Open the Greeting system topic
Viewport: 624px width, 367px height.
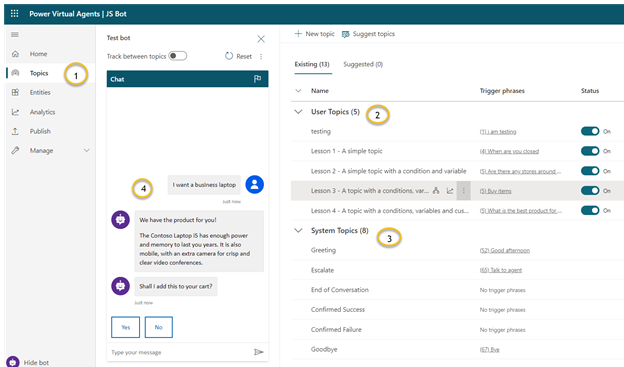coord(323,250)
